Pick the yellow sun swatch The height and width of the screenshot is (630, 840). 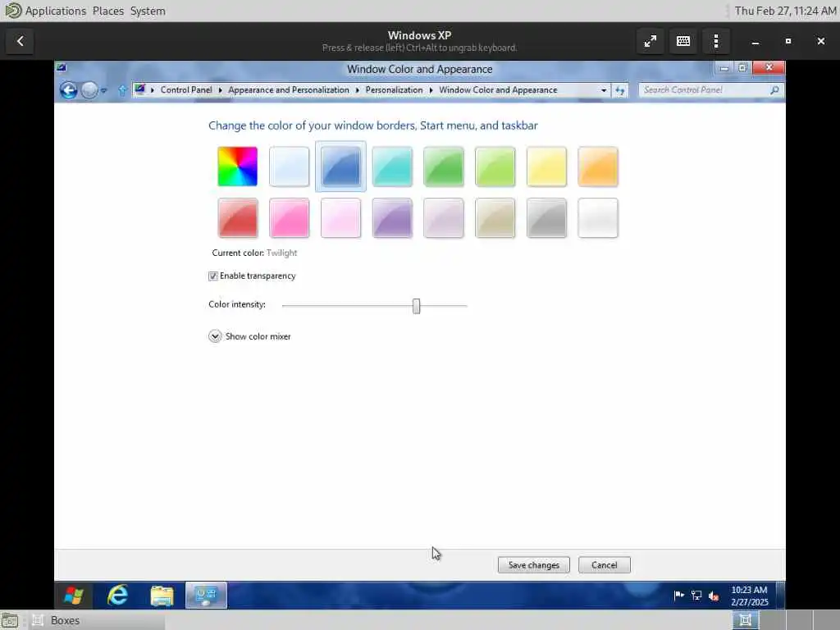546,167
